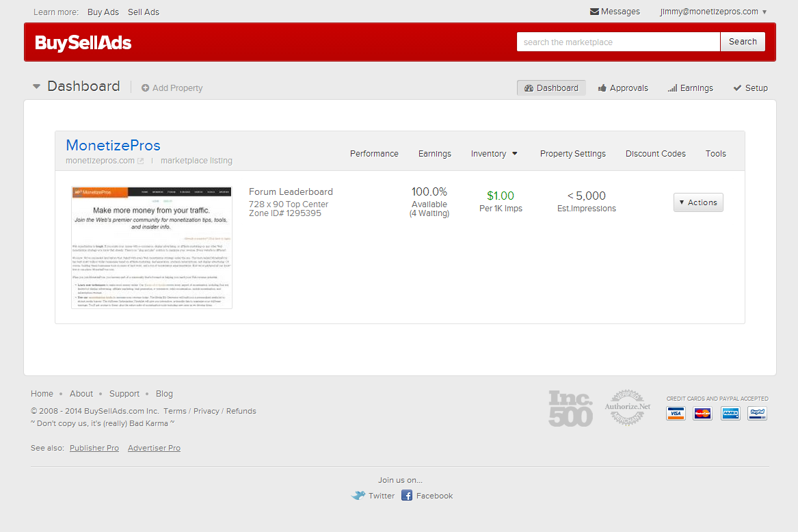798x532 pixels.
Task: Open Discount Codes in property menu
Action: tap(655, 154)
